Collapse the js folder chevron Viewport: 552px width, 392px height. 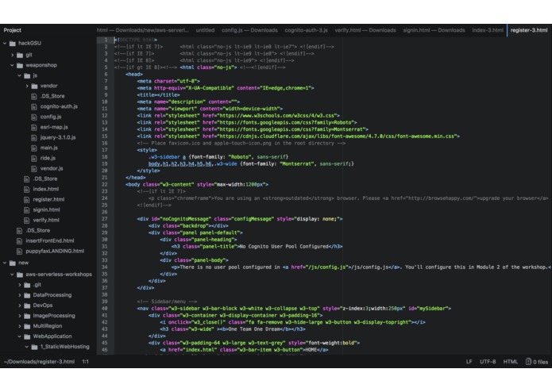(x=20, y=75)
